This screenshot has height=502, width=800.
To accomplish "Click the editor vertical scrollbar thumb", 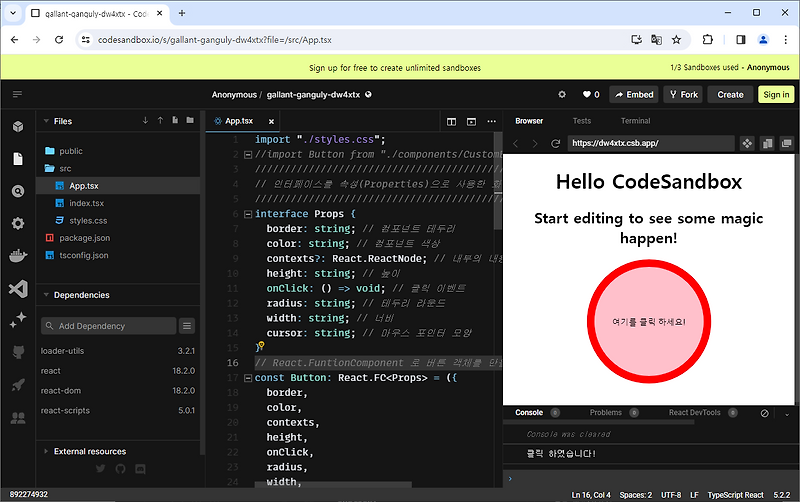I will click(498, 182).
